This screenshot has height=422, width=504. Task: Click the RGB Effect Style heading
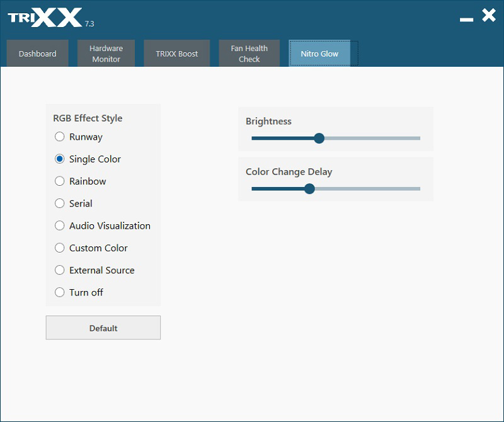pyautogui.click(x=88, y=118)
